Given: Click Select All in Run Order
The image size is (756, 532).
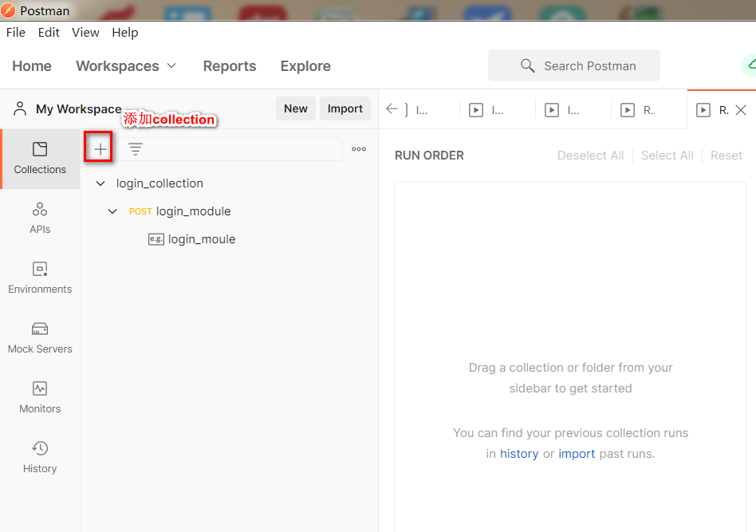Looking at the screenshot, I should [667, 156].
